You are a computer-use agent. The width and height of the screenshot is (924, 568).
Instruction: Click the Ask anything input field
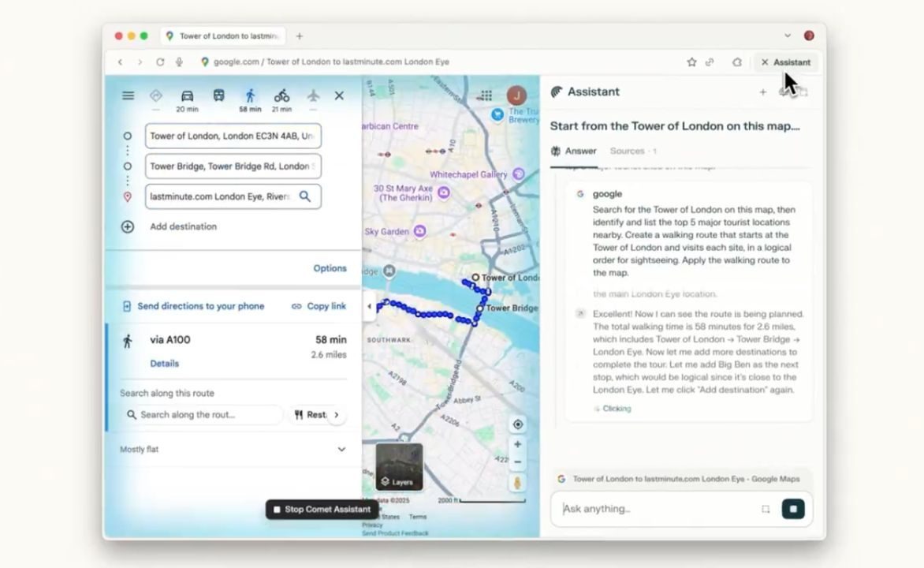[658, 509]
